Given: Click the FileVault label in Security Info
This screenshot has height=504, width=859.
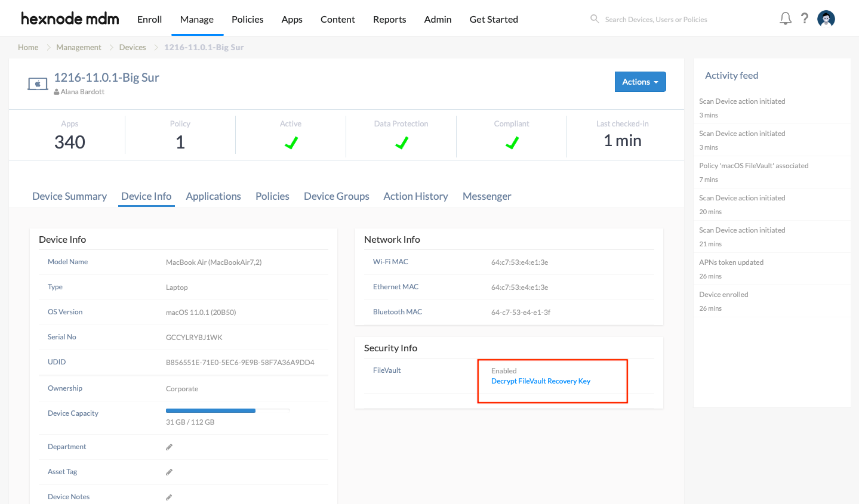Looking at the screenshot, I should coord(387,370).
